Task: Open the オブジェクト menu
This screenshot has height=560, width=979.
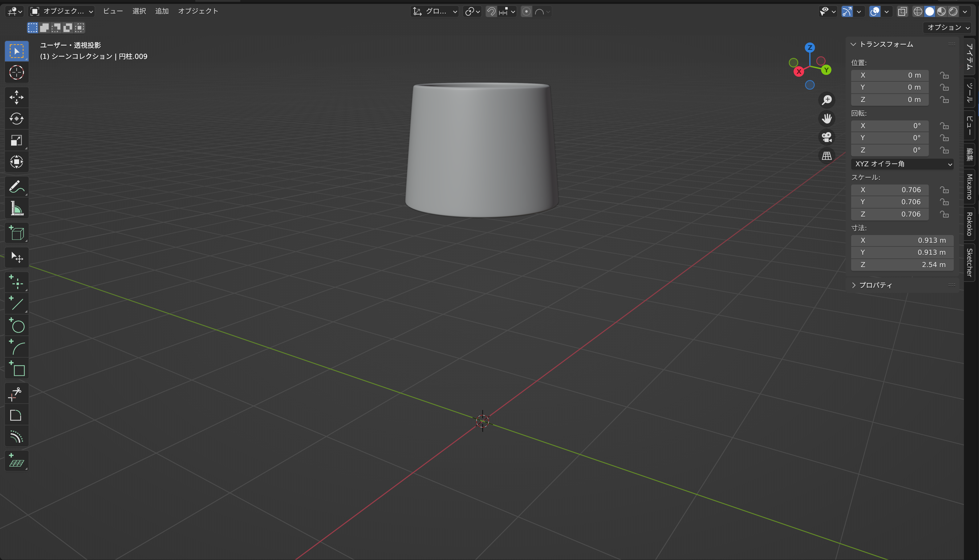Action: 198,11
